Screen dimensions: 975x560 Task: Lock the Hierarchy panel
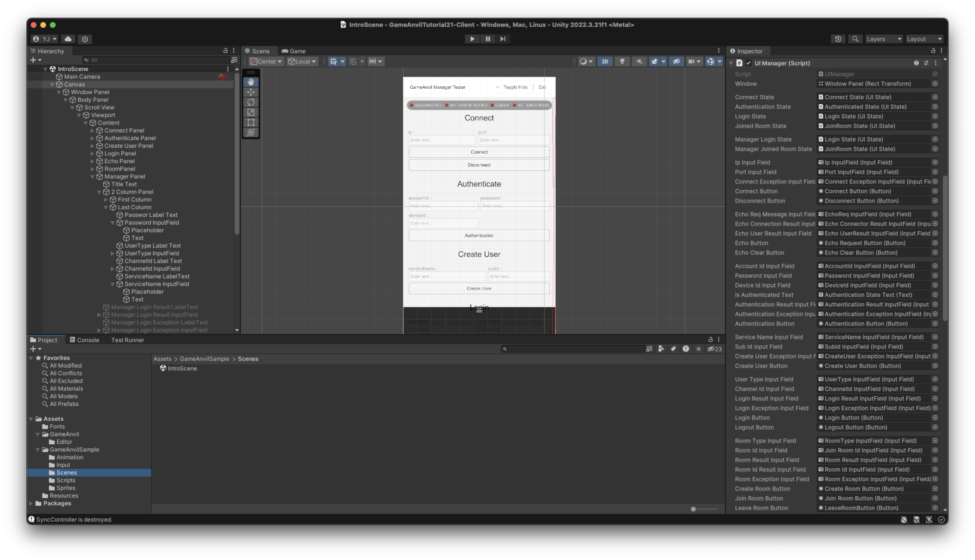225,51
